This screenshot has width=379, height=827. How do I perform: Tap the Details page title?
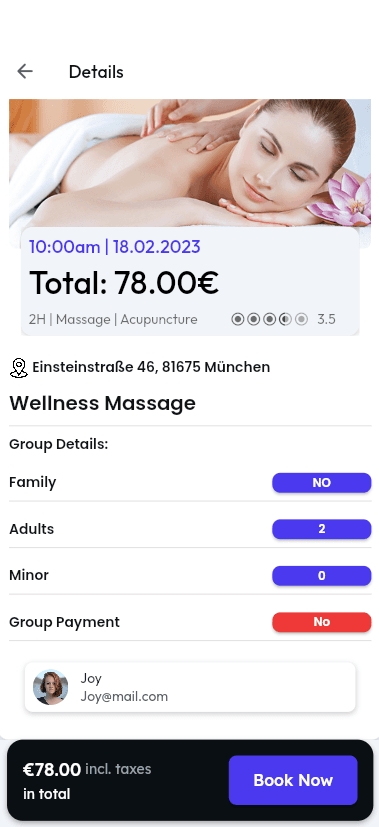[x=96, y=72]
